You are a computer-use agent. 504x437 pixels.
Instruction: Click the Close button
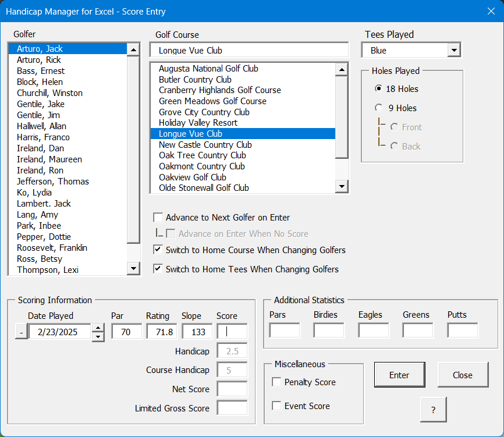point(463,375)
